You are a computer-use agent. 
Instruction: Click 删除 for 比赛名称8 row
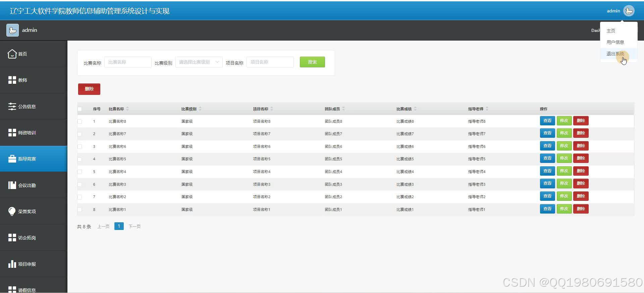pyautogui.click(x=581, y=121)
